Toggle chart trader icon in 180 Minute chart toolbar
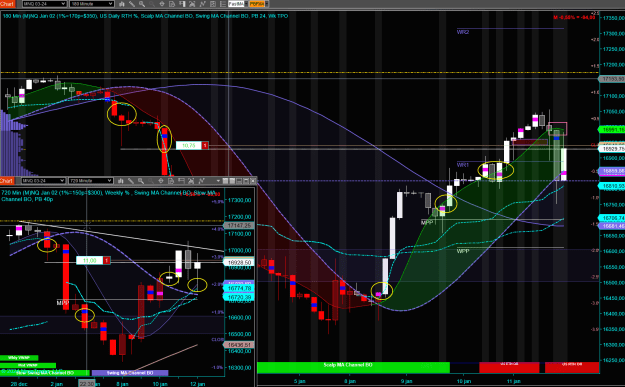Image resolution: width=625 pixels, height=387 pixels. 182,4
